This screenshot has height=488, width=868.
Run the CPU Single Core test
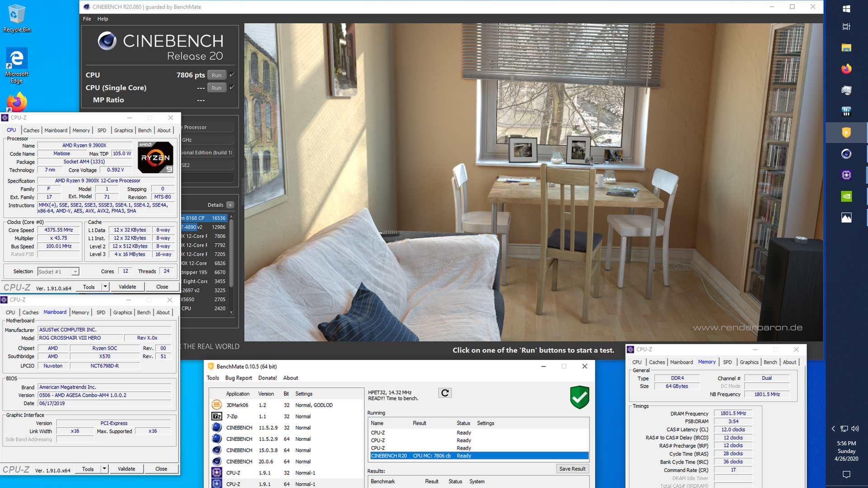click(217, 88)
